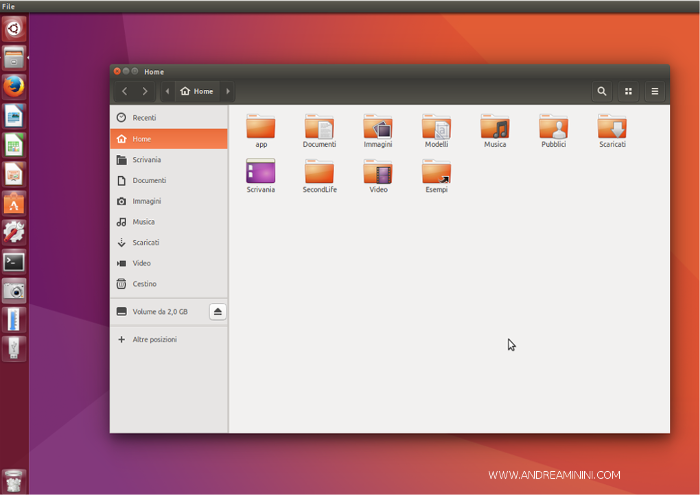Open Terminal from the Ubuntu launcher
This screenshot has width=700, height=495.
click(14, 262)
